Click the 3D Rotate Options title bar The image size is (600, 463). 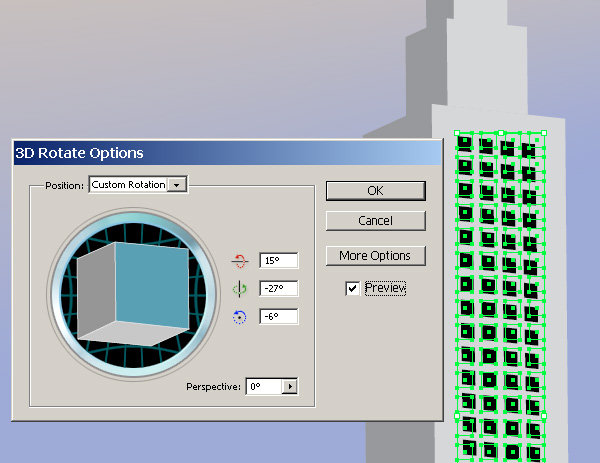pos(227,153)
